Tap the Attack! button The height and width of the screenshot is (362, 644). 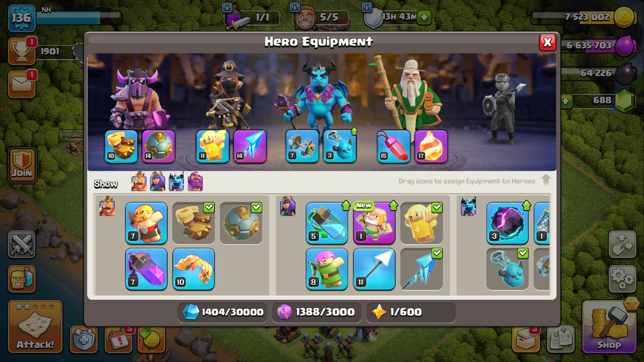coord(35,327)
